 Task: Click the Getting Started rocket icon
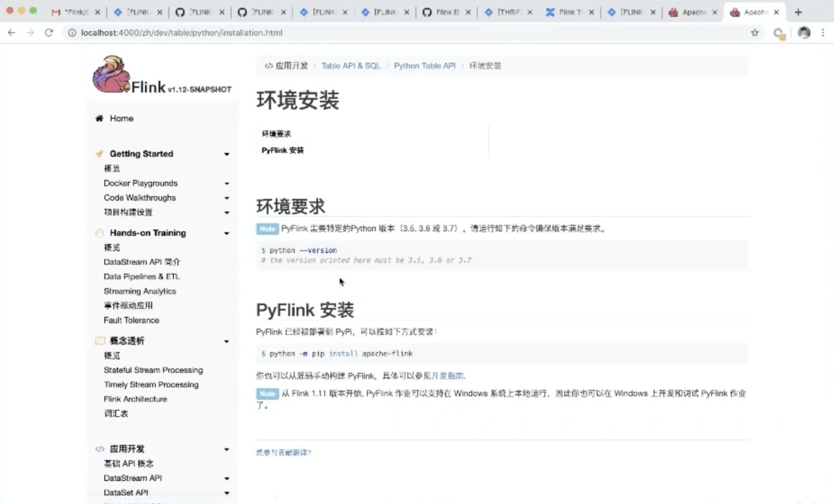(x=99, y=154)
